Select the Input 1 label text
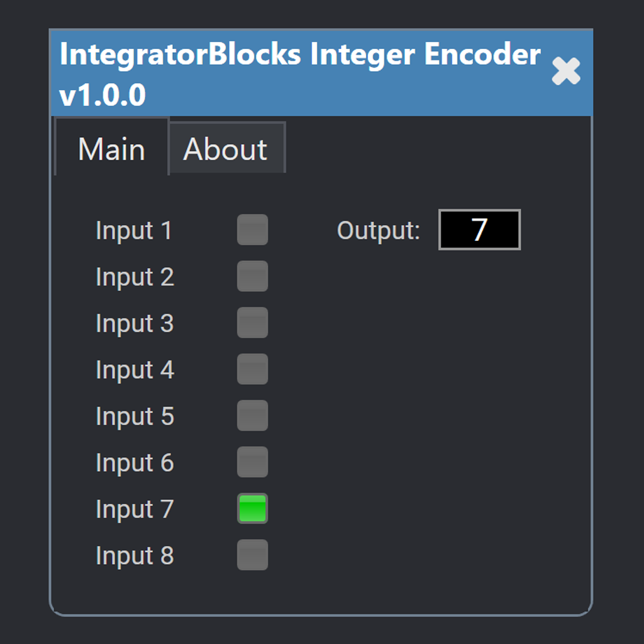This screenshot has width=644, height=644. 134,230
